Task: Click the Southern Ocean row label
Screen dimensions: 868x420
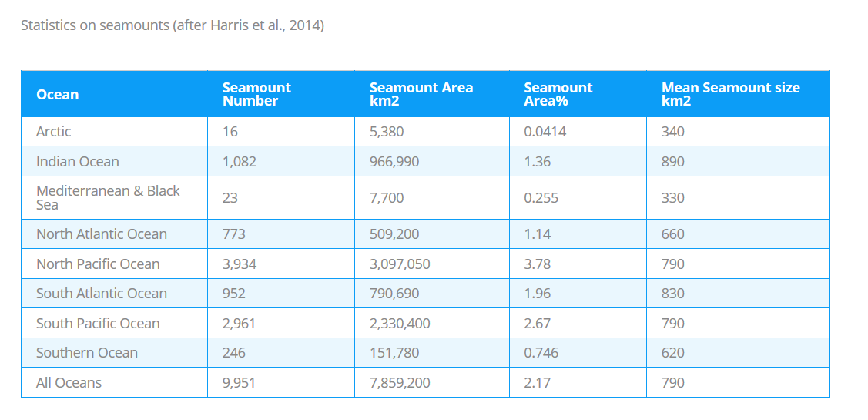Action: tap(87, 353)
